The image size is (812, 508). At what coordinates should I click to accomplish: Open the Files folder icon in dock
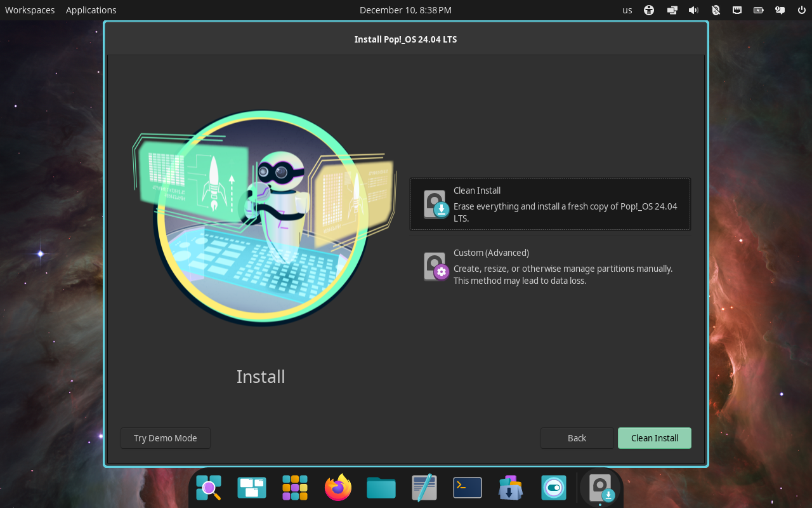click(x=381, y=487)
